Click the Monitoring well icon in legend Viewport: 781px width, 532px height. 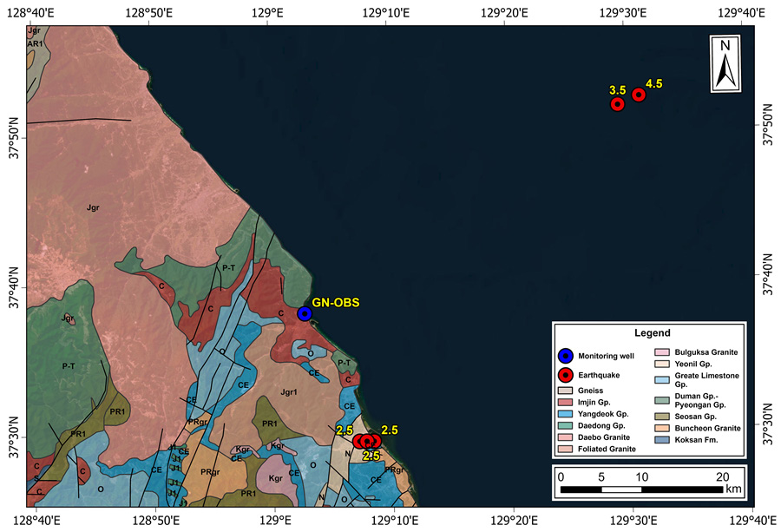(x=566, y=356)
